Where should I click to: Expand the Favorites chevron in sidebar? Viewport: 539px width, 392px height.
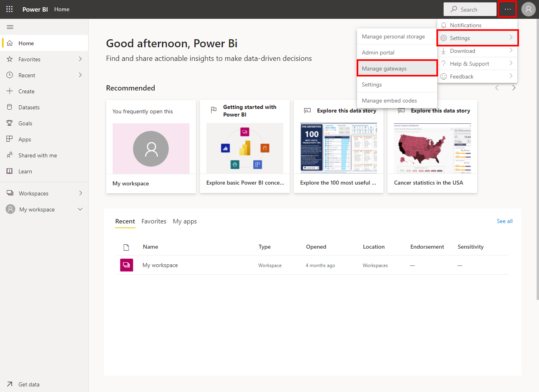[x=80, y=59]
